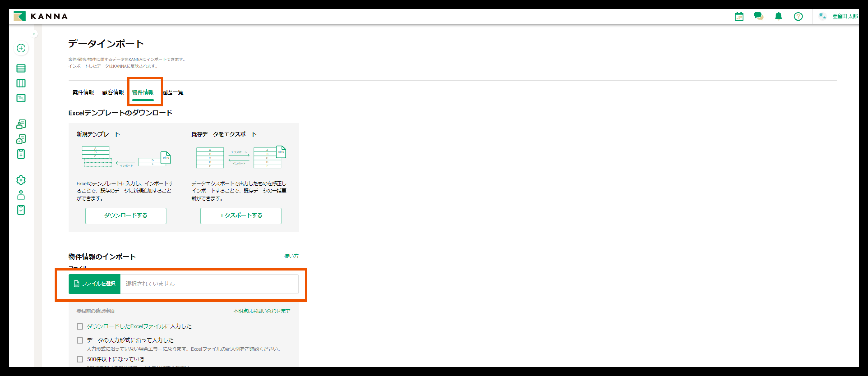Screen dimensions: 868x376
Task: Open notifications bell icon
Action: [x=778, y=16]
